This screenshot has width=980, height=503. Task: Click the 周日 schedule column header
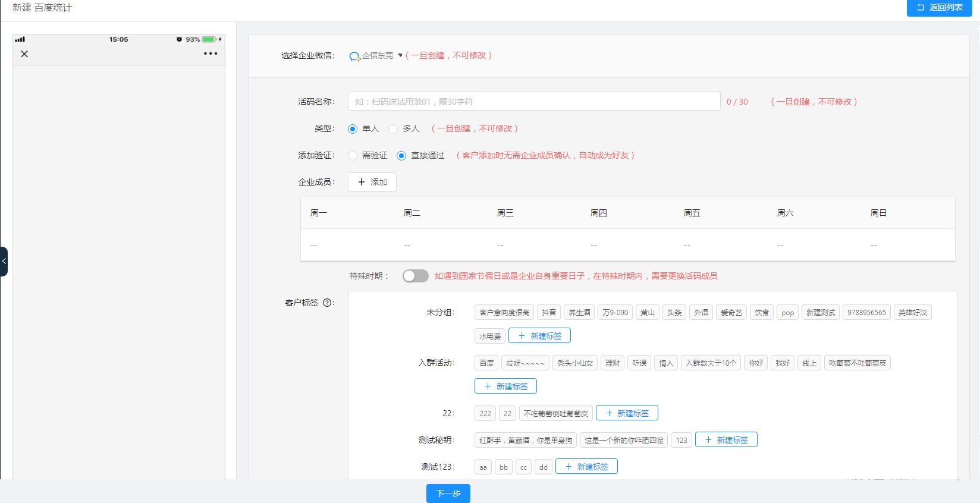click(x=878, y=213)
